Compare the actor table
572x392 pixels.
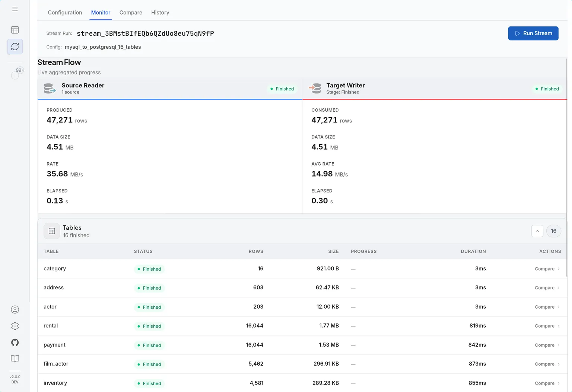(x=547, y=307)
